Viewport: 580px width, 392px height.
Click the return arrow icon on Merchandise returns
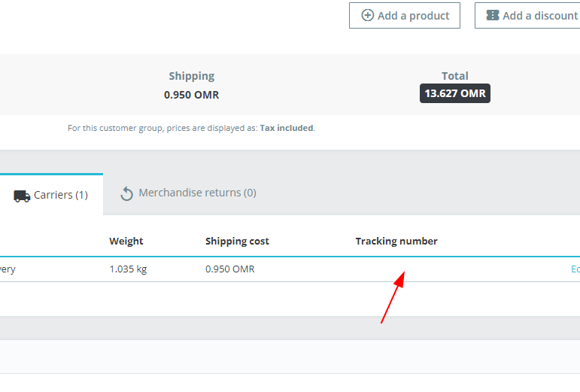click(x=127, y=193)
